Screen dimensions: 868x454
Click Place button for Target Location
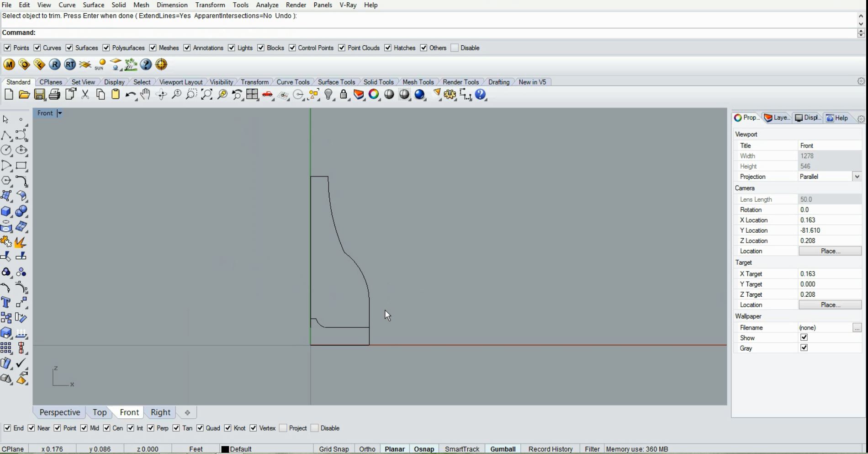pos(830,305)
